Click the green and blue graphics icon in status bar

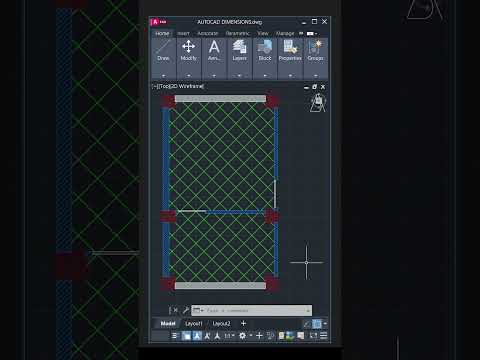click(290, 336)
